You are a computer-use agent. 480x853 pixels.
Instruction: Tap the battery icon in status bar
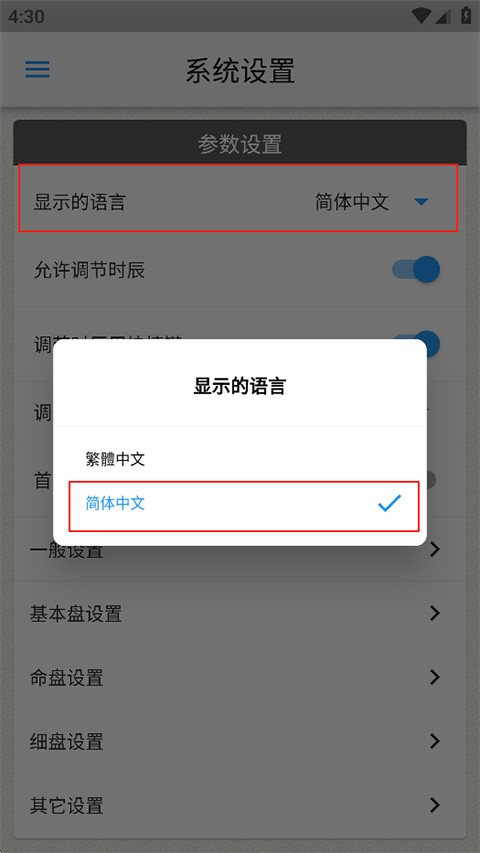pyautogui.click(x=466, y=15)
